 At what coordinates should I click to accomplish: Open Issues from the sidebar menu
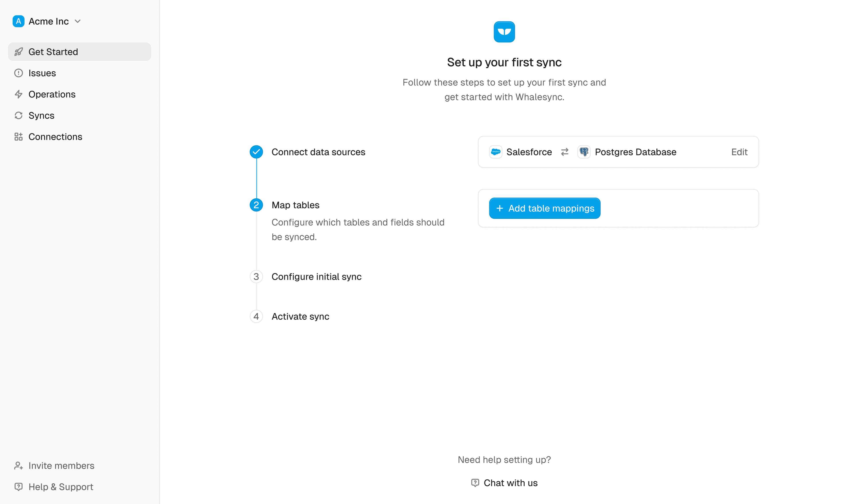[x=42, y=73]
